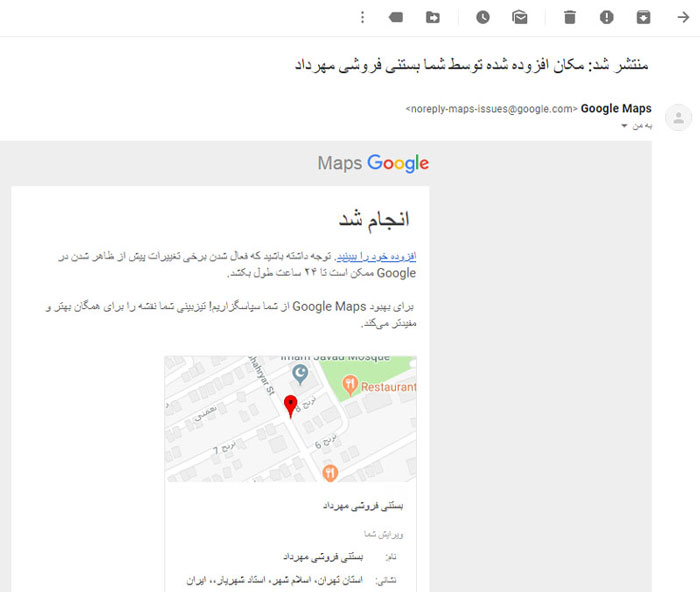Expand recipient details arrow next to به من
Image resolution: width=700 pixels, height=592 pixels.
click(x=624, y=126)
